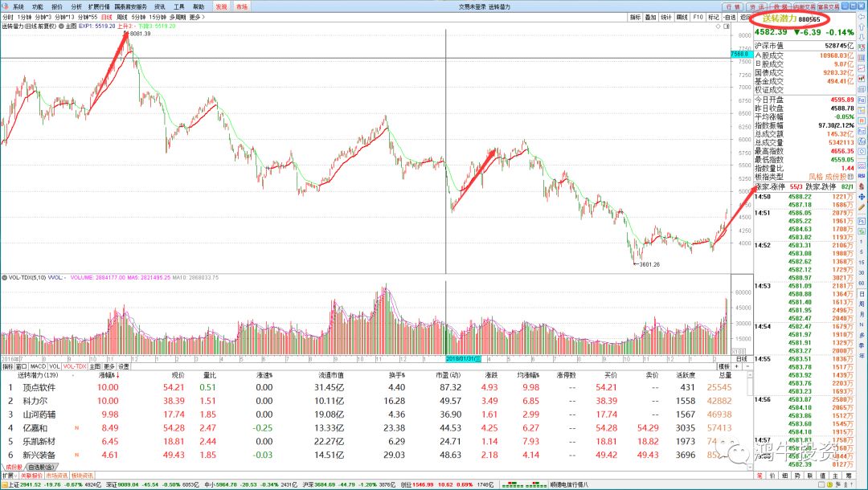Image resolution: width=868 pixels, height=490 pixels.
Task: Expand 更多 periods in timeframe bar
Action: click(x=195, y=16)
